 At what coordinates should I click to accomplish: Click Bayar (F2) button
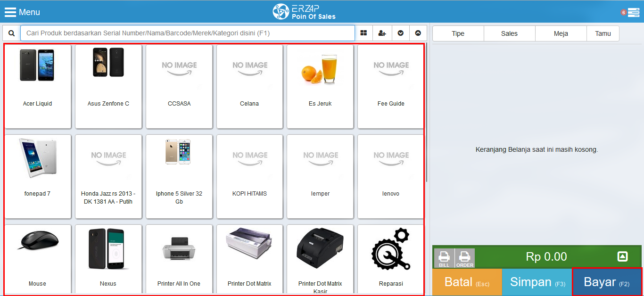click(x=607, y=282)
